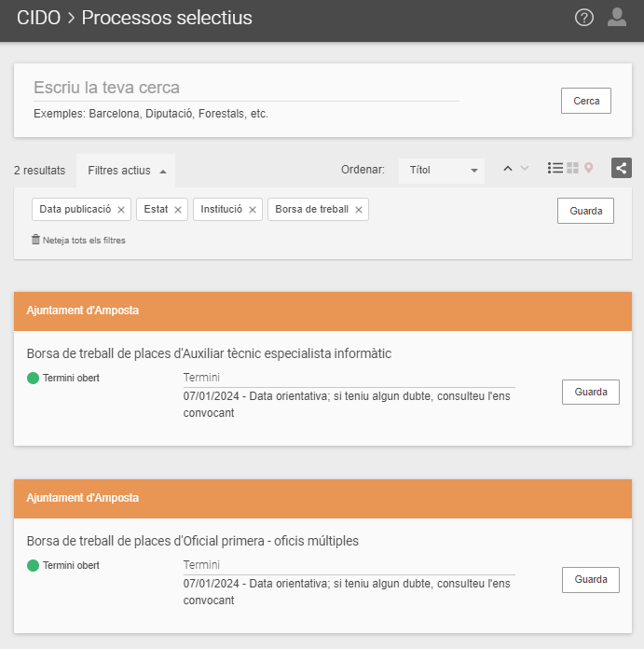Save the Oficial primera oficis múltiples result
644x649 pixels.
point(590,579)
